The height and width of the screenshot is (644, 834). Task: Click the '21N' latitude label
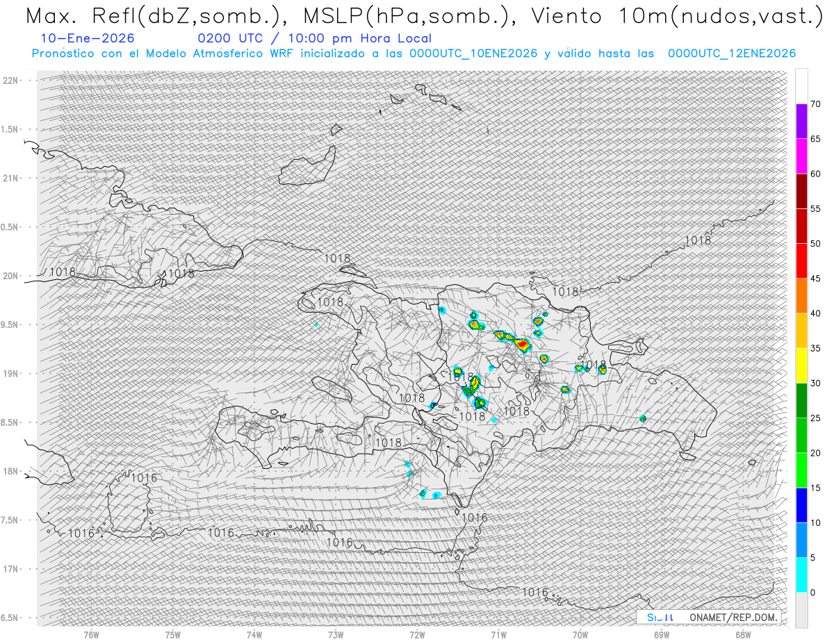tap(11, 178)
